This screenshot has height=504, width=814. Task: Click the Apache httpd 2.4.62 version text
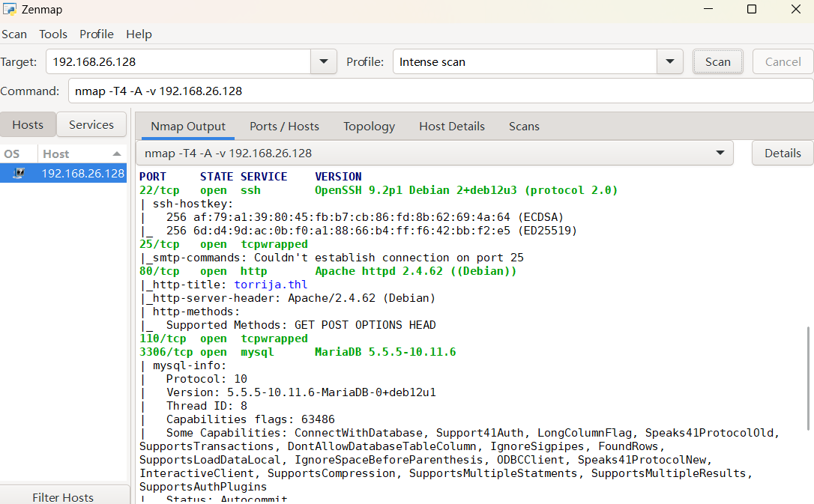pyautogui.click(x=415, y=271)
